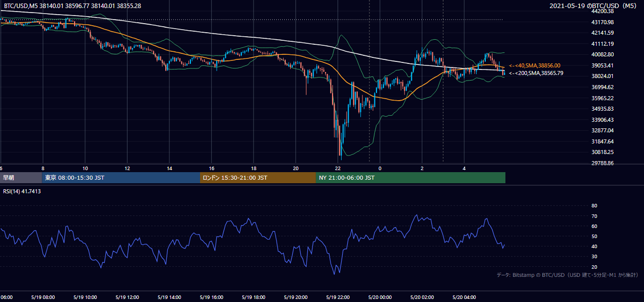
Task: Select the ロンドン 15:30-21:00 JST session bar
Action: click(x=258, y=178)
